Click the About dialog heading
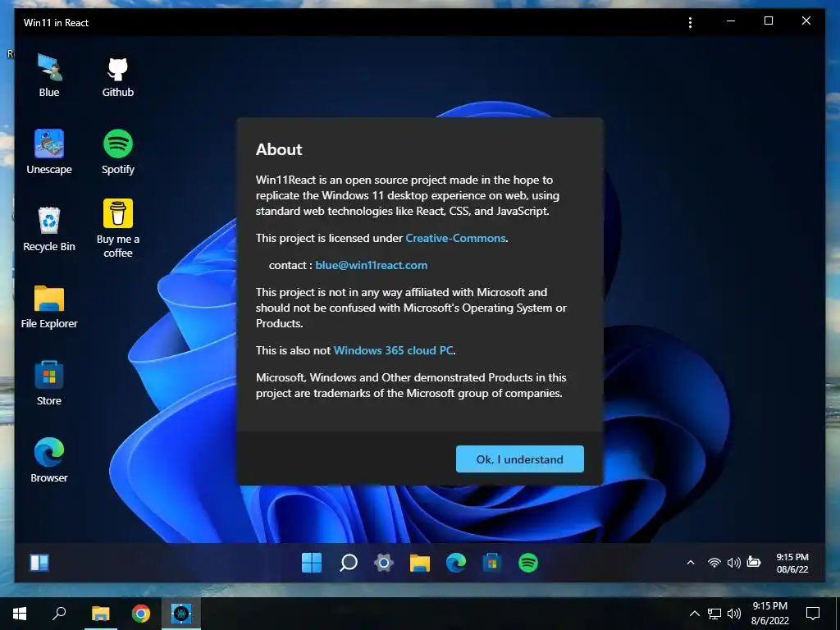Viewport: 840px width, 630px height. 279,149
